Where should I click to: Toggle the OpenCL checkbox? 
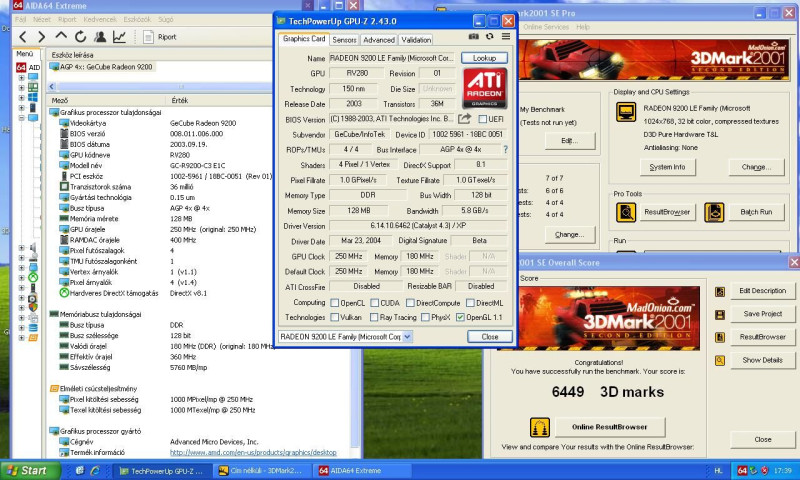point(335,302)
